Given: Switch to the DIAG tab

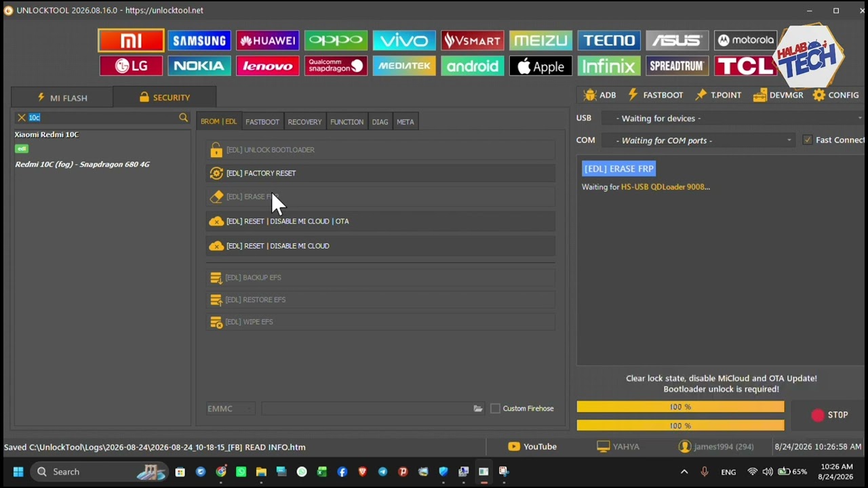Looking at the screenshot, I should click(380, 122).
